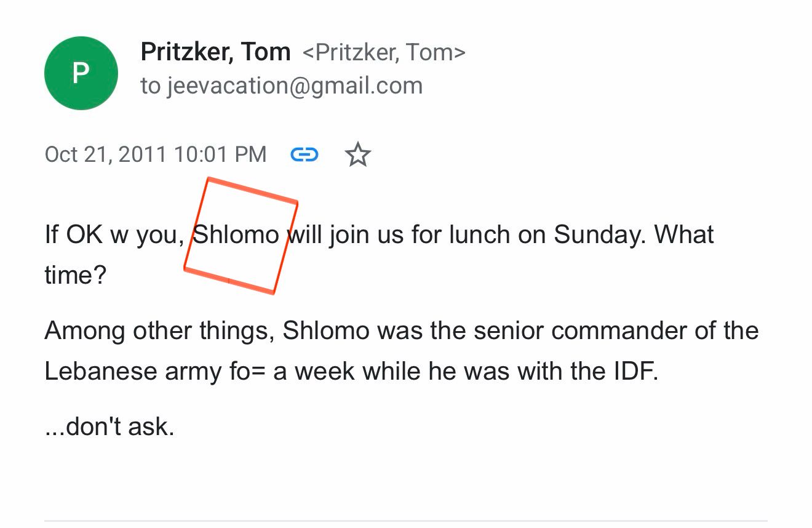Click the word Sunday in the first line

click(599, 235)
